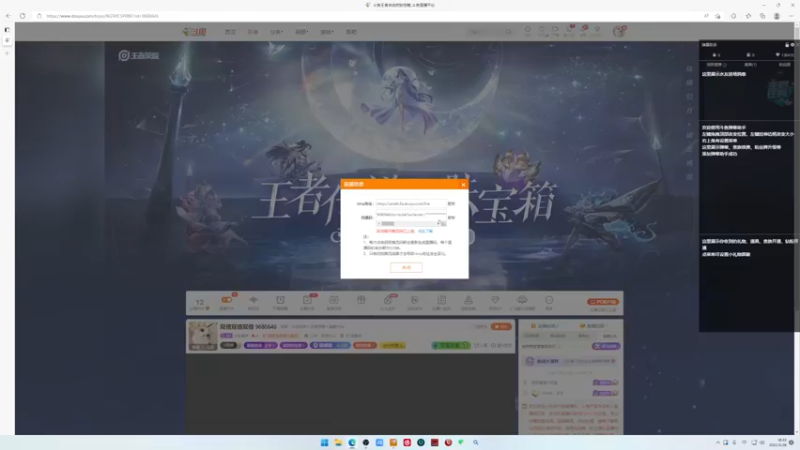Open the user avatar in the site header
This screenshot has width=800, height=450.
618,32
